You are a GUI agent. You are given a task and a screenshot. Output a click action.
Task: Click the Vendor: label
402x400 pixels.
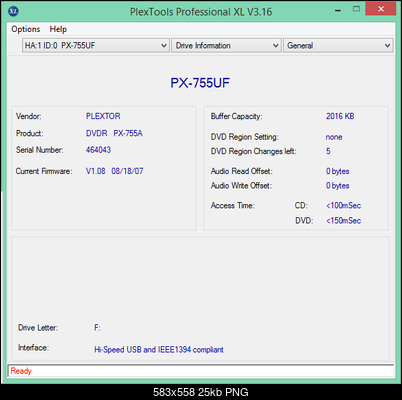[x=29, y=116]
